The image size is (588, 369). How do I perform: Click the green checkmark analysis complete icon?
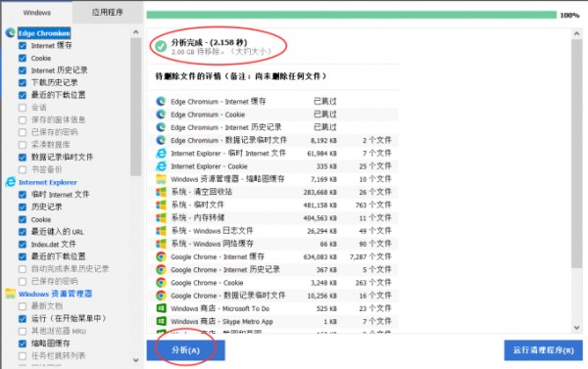coord(161,46)
